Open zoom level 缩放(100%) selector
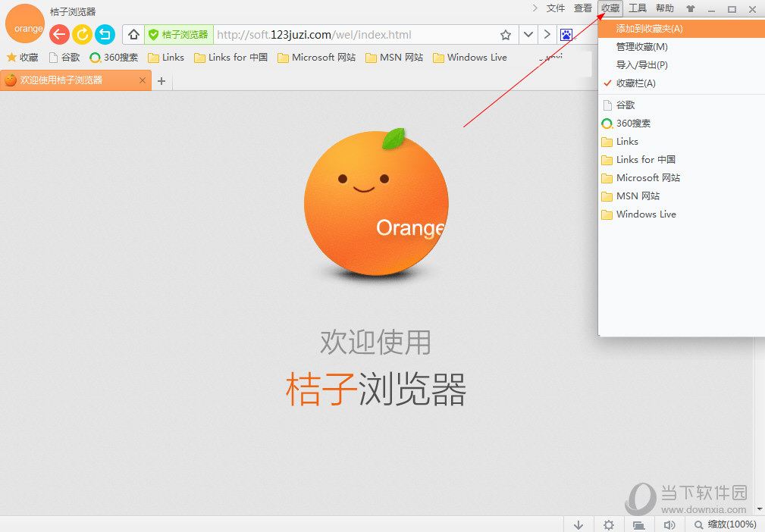 (726, 524)
